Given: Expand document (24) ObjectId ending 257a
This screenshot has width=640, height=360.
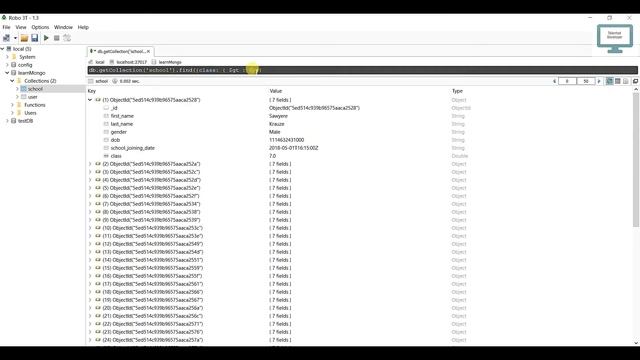Looking at the screenshot, I should [x=90, y=340].
